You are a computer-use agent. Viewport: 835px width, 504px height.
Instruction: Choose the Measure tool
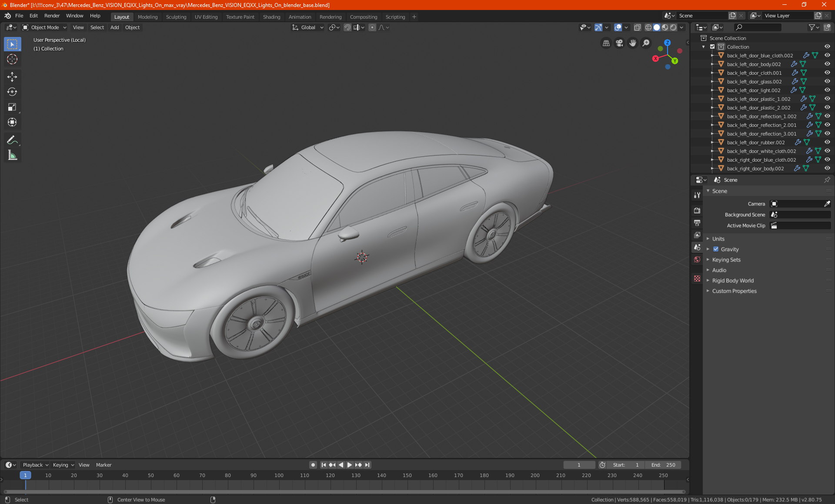pos(12,155)
